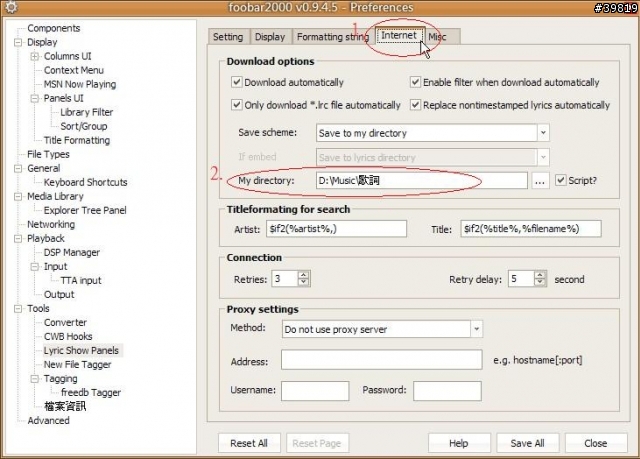The image size is (640, 459).
Task: Open Help for preferences
Action: pos(459,443)
